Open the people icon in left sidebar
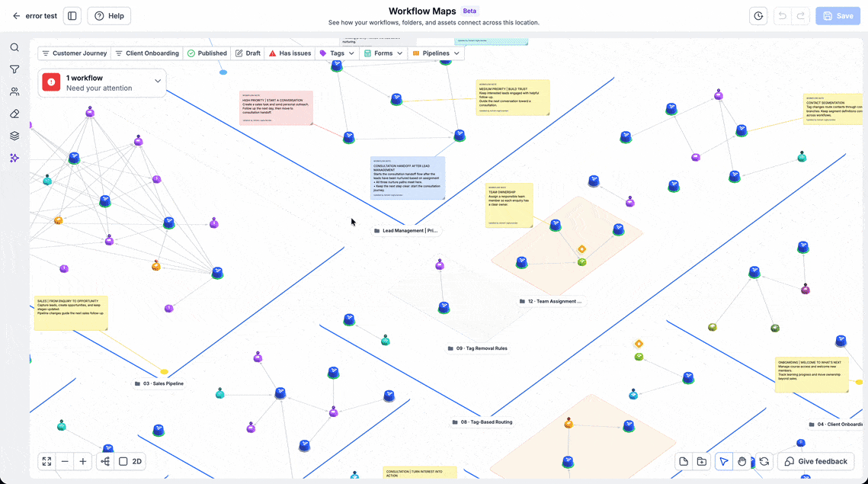The width and height of the screenshot is (868, 484). (x=14, y=91)
